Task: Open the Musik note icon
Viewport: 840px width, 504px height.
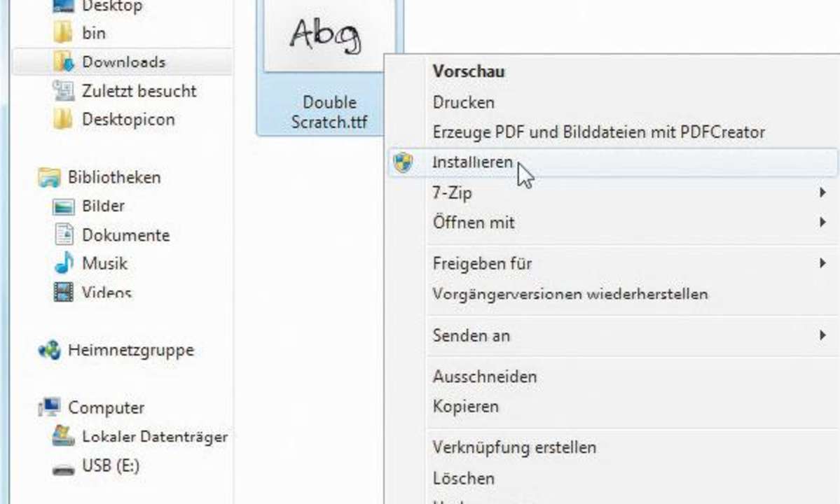Action: [x=64, y=262]
